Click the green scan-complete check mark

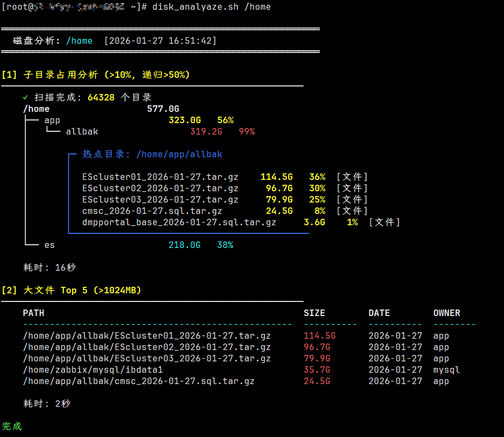pyautogui.click(x=25, y=98)
